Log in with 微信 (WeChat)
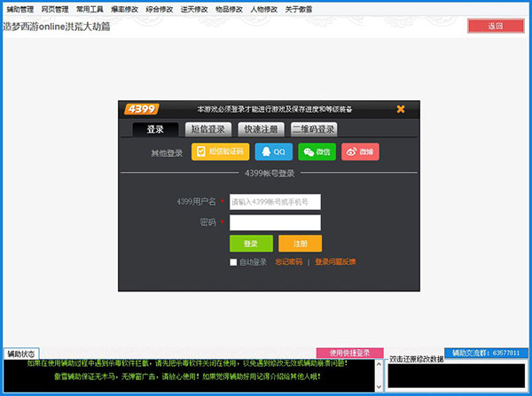This screenshot has height=396, width=532. coord(317,151)
